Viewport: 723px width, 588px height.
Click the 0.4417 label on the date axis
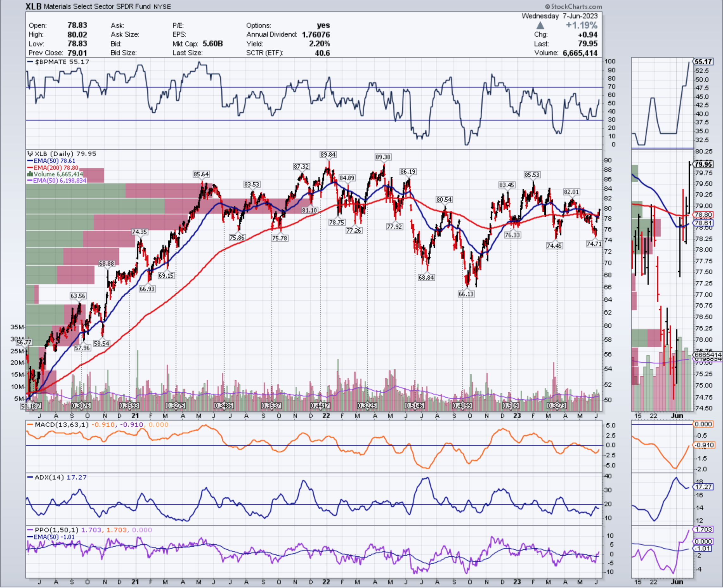(x=320, y=405)
